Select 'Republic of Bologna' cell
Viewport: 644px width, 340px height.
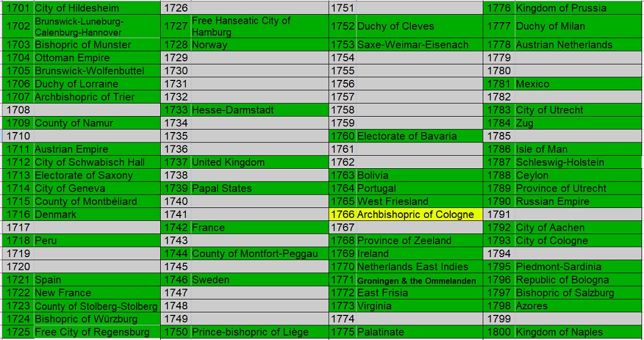578,280
